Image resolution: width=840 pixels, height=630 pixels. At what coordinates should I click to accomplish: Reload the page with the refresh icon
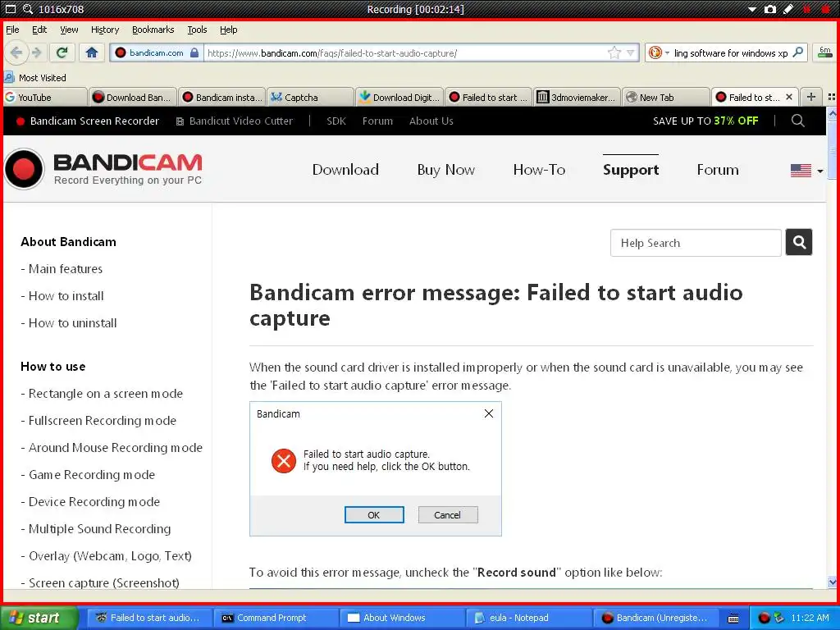coord(62,52)
